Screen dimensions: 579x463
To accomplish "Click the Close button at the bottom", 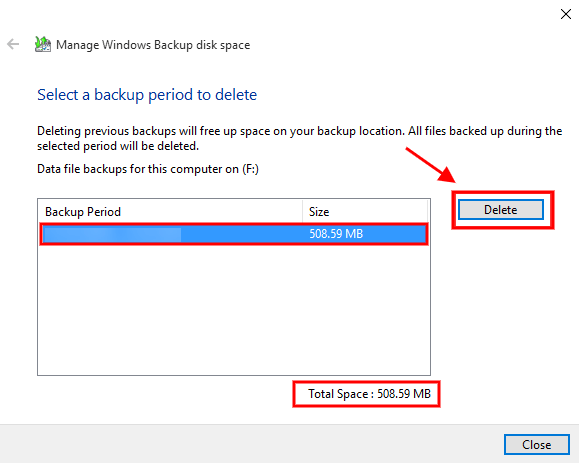I will pos(537,445).
